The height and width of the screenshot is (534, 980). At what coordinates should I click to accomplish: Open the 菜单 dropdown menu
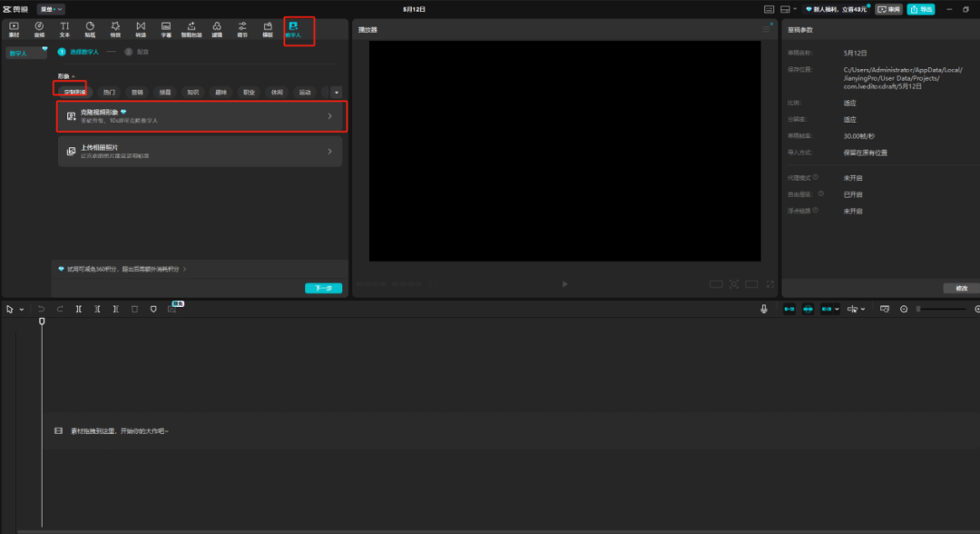pos(51,8)
